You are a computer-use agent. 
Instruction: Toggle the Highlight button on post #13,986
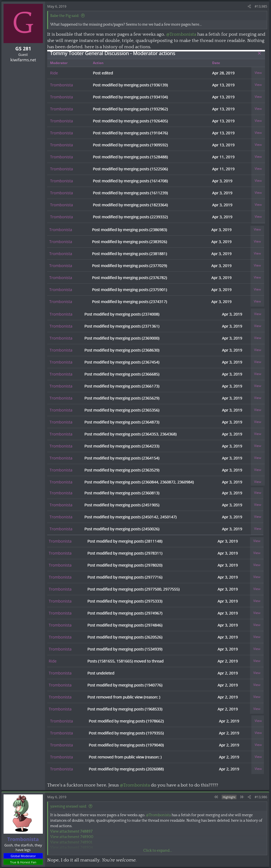[229, 797]
